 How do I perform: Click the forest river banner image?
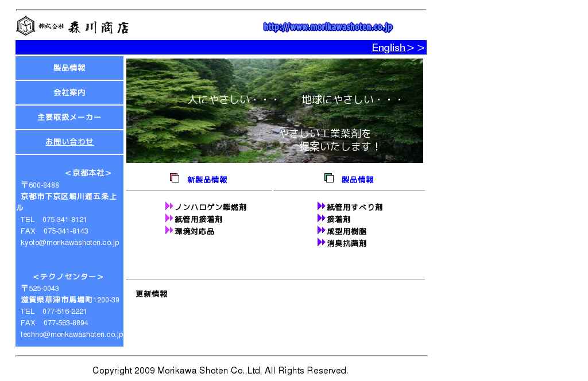274,111
